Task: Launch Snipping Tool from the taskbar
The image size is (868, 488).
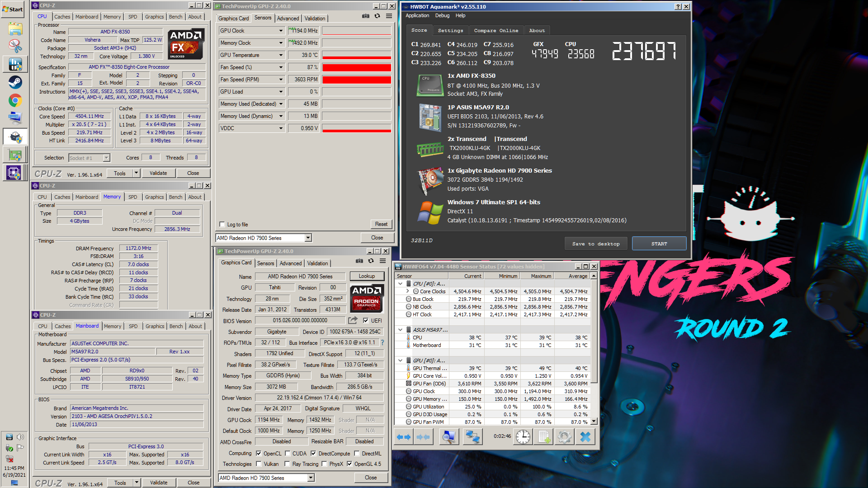Action: (x=15, y=46)
